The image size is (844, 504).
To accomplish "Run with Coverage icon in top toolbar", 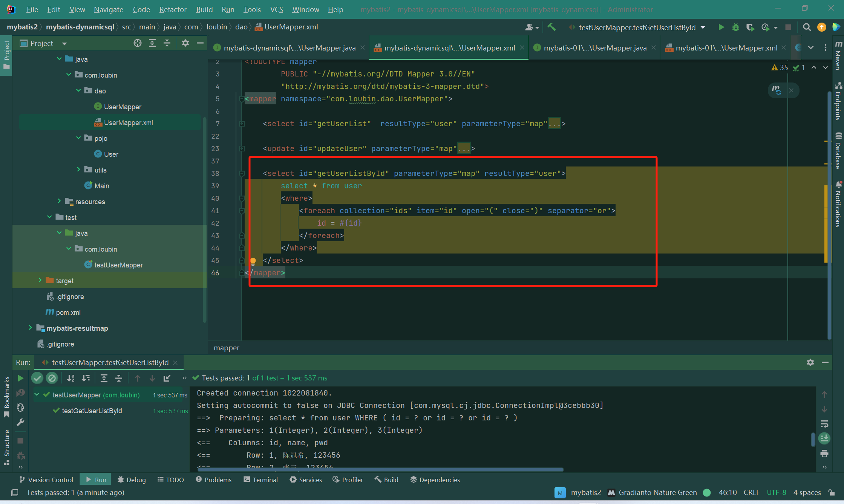I will click(750, 27).
